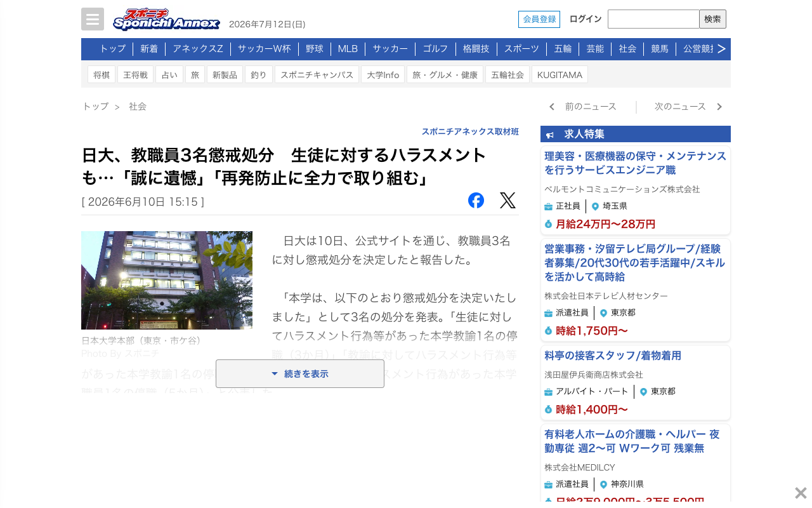Select the 将棋 sub-navigation tag
This screenshot has height=508, width=812.
click(x=101, y=74)
